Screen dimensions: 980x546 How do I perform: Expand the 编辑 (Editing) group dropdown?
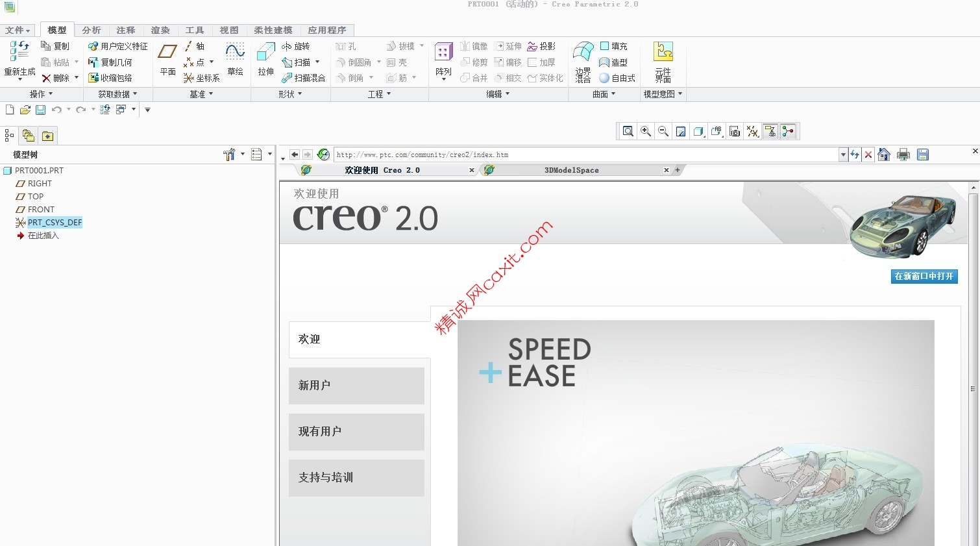[x=498, y=94]
